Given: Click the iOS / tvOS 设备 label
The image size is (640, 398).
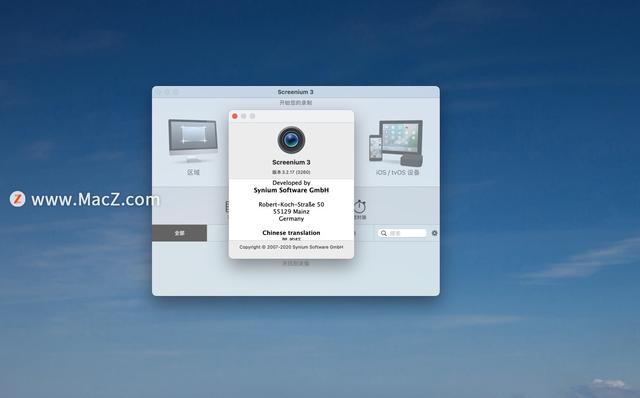Looking at the screenshot, I should coord(398,173).
